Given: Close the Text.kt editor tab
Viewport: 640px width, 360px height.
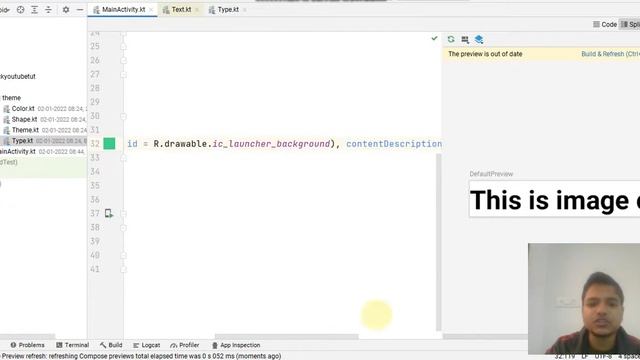Looking at the screenshot, I should click(x=197, y=10).
